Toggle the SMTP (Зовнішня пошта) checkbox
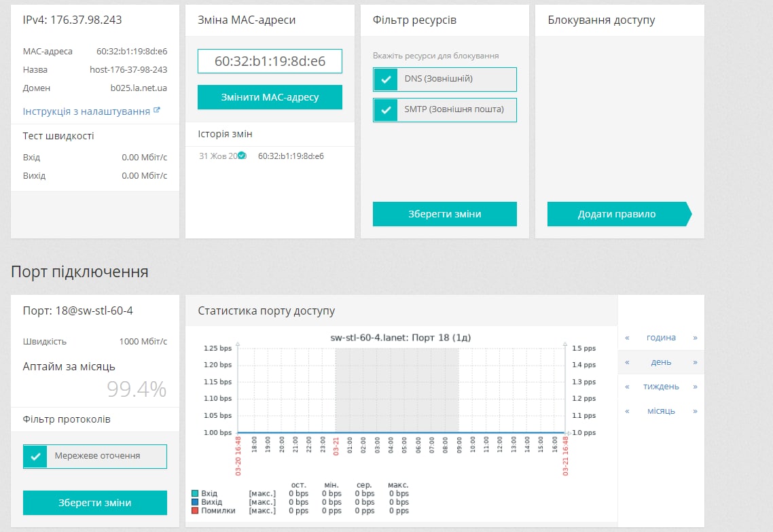The width and height of the screenshot is (773, 532). 386,109
